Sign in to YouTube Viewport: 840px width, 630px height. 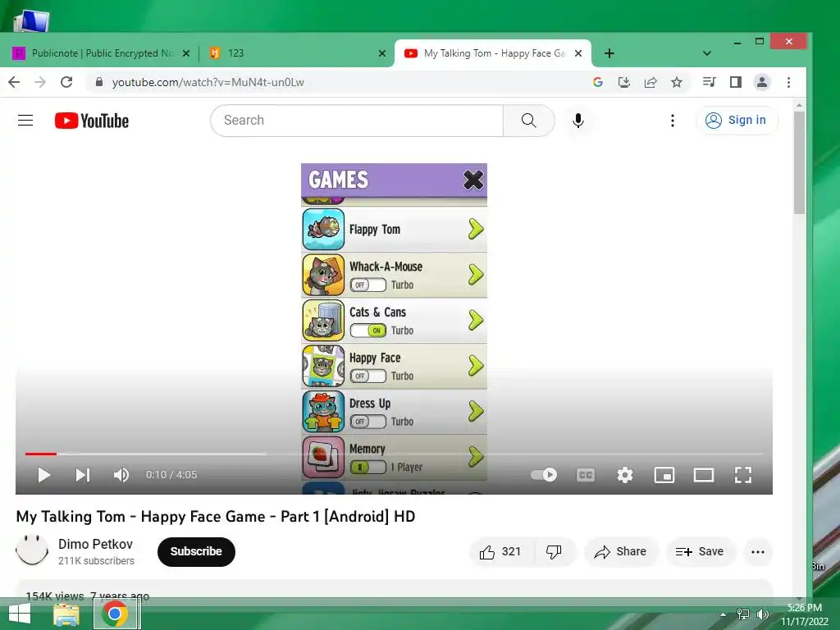pyautogui.click(x=737, y=121)
